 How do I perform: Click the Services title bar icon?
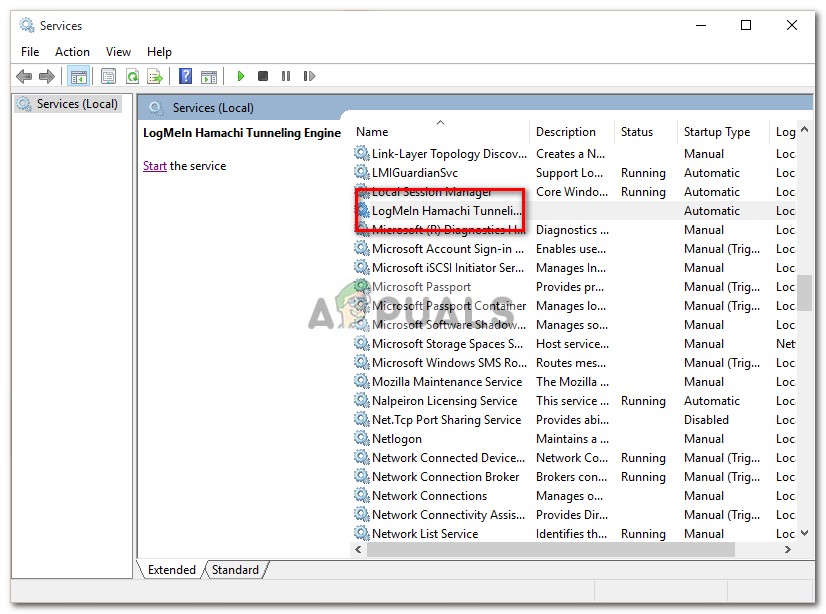[x=27, y=25]
